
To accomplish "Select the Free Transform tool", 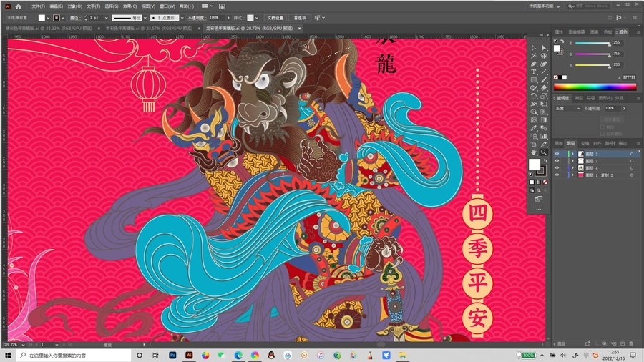I will (x=544, y=104).
